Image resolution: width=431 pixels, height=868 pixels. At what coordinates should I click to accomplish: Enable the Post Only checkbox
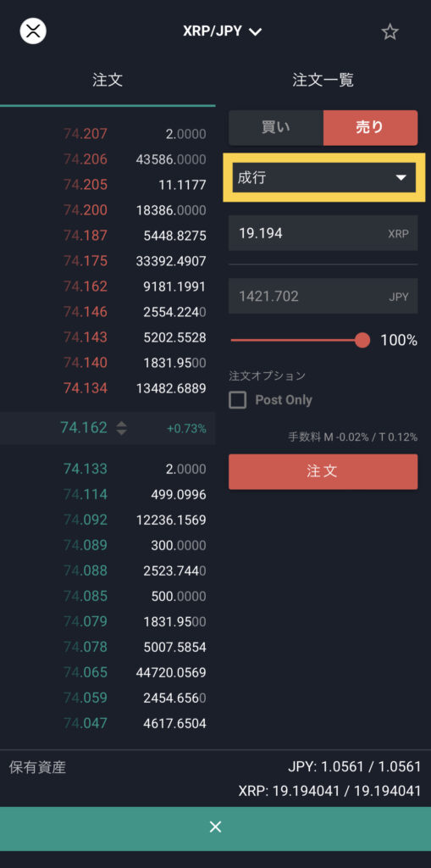(x=237, y=400)
